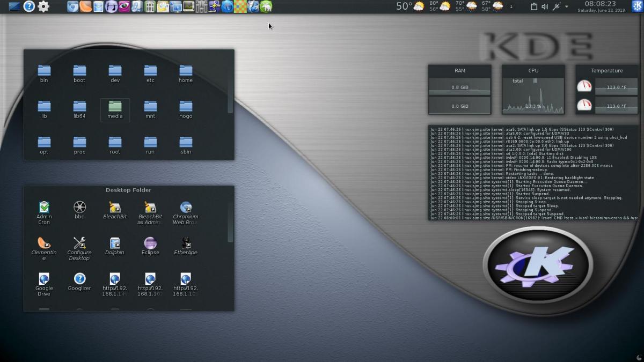
Task: Open the help question-mark icon in the panel
Action: point(29,6)
